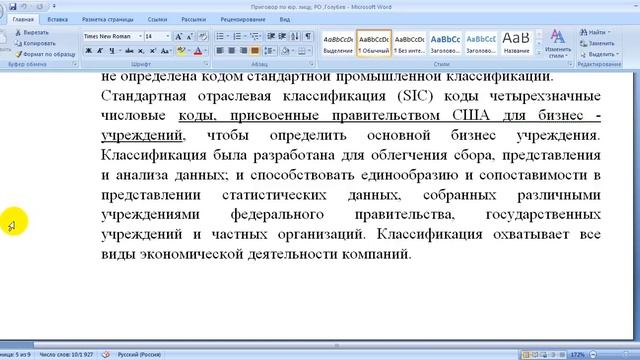
Task: Switch to the Главная tab
Action: pyautogui.click(x=23, y=19)
